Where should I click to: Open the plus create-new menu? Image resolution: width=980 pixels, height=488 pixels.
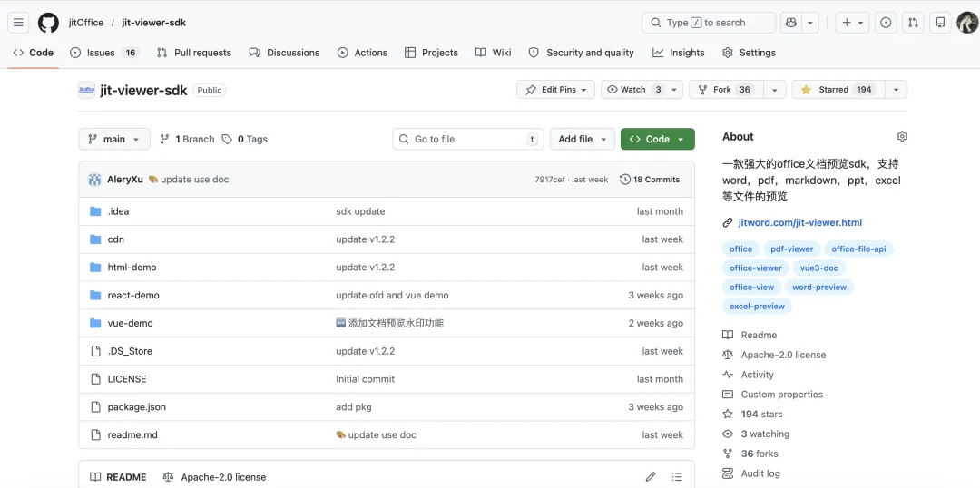(852, 23)
